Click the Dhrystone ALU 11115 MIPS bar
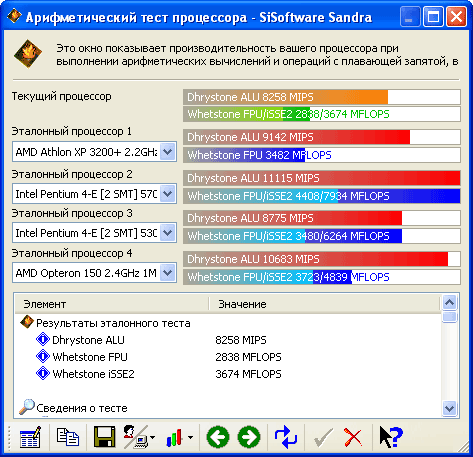Screen dimensions: 473x457 (322, 178)
